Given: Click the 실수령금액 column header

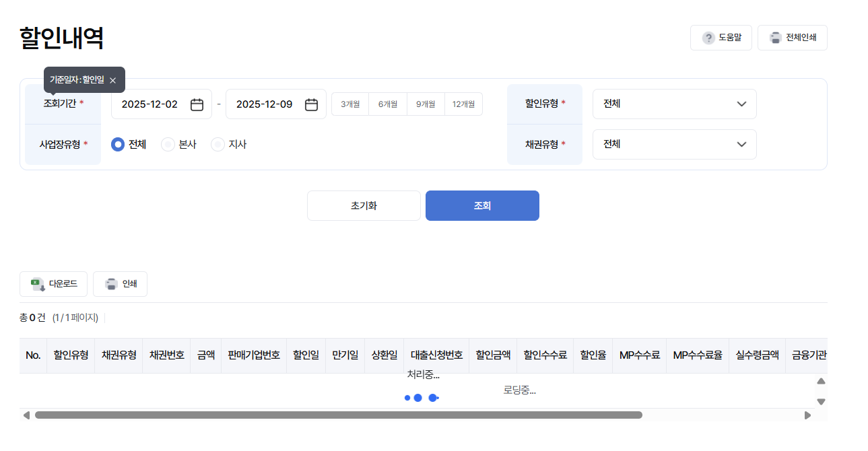Looking at the screenshot, I should coord(757,355).
